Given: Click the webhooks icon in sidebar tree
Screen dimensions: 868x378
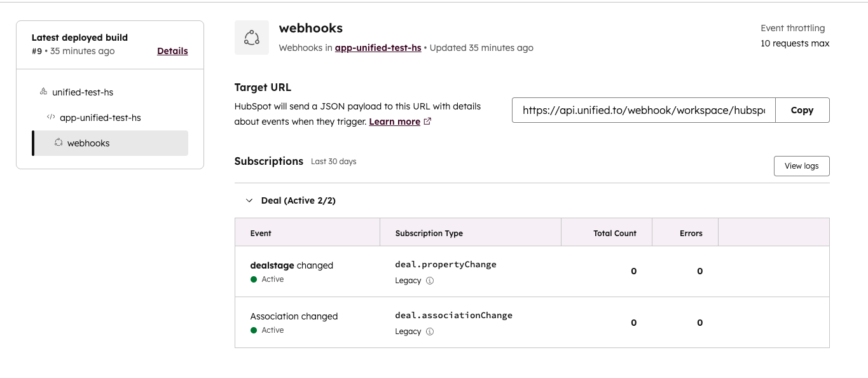Looking at the screenshot, I should point(59,143).
